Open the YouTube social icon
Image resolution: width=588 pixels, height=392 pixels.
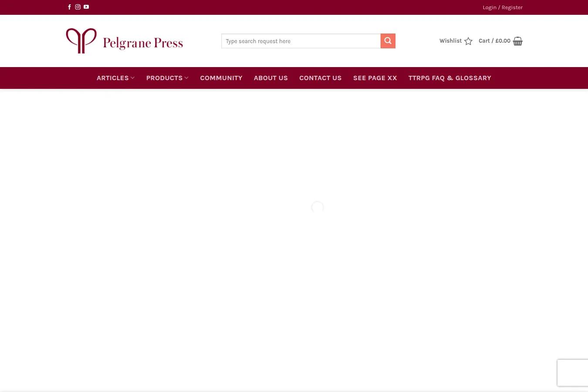click(86, 7)
